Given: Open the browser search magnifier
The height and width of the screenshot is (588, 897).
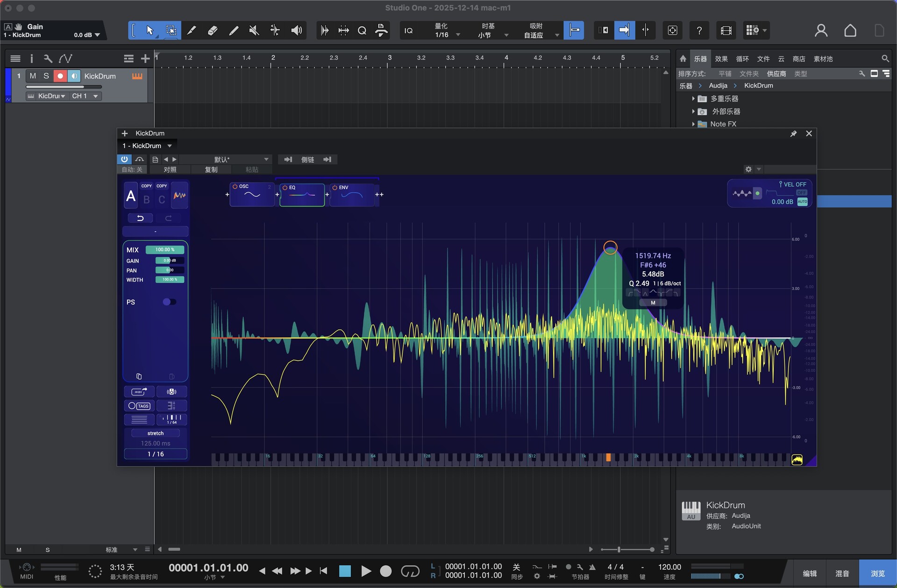Looking at the screenshot, I should 885,59.
